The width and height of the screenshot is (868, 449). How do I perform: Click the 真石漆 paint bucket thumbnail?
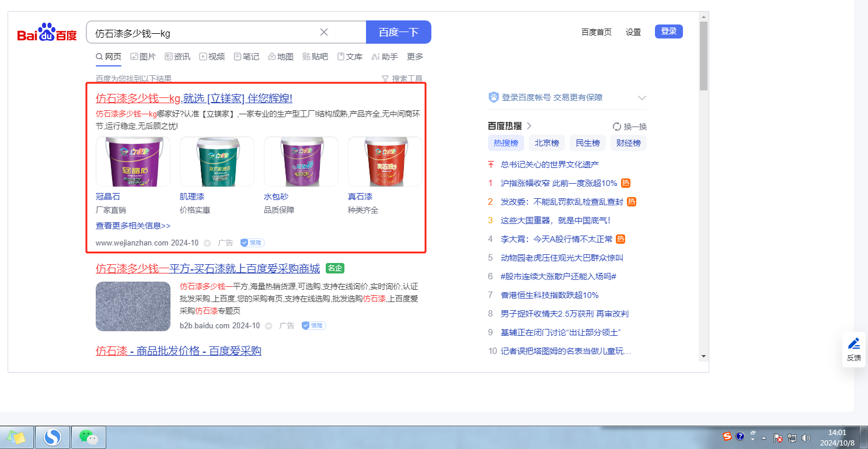tap(385, 162)
